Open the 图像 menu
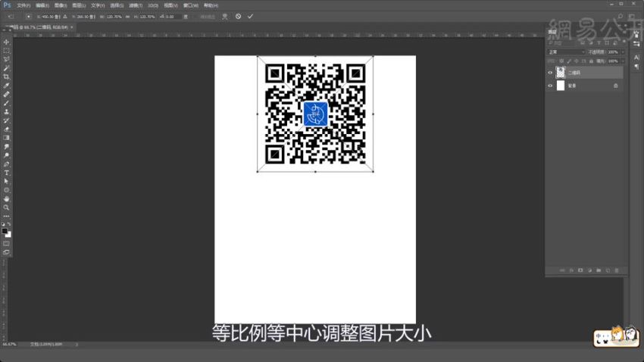Viewport: 644px width, 362px height. click(x=61, y=5)
